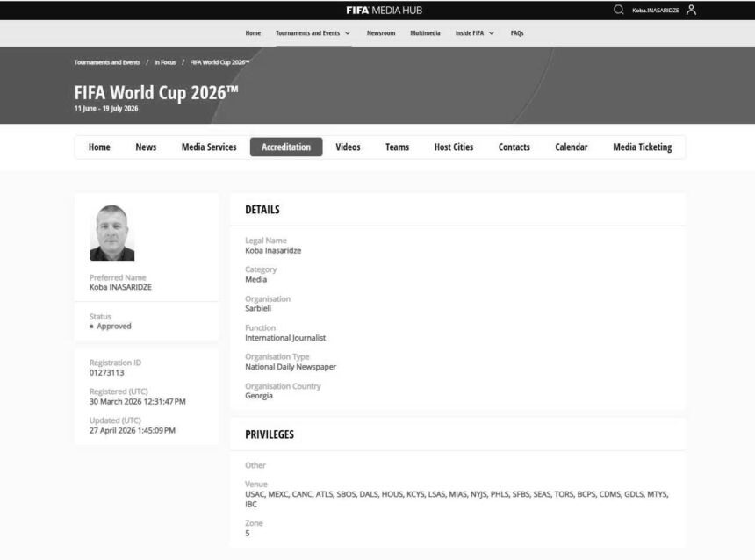Click the PRIVILEGES section heading
Viewport: 755px width, 560px height.
coord(270,434)
